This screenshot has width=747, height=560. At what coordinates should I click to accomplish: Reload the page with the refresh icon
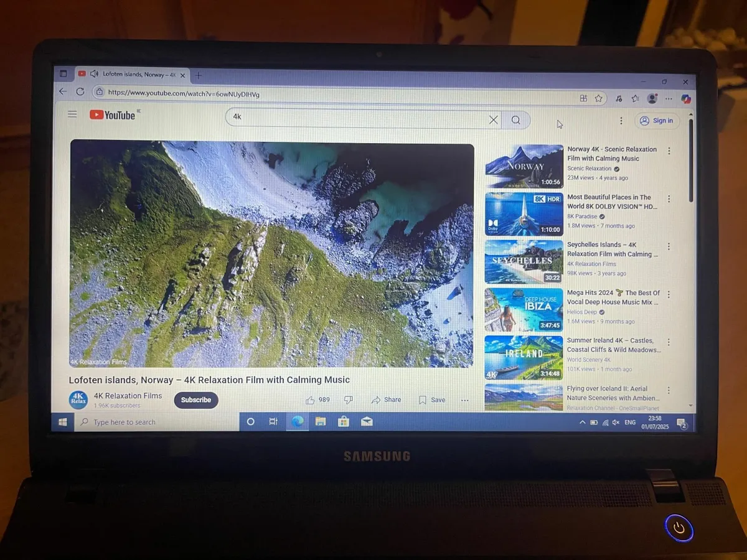80,91
